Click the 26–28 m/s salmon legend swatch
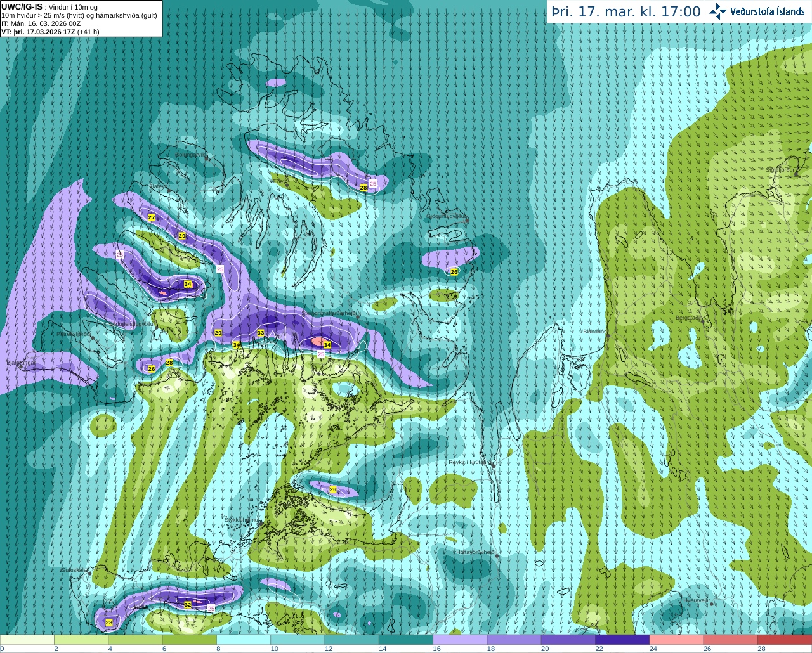This screenshot has width=812, height=653. (x=731, y=640)
